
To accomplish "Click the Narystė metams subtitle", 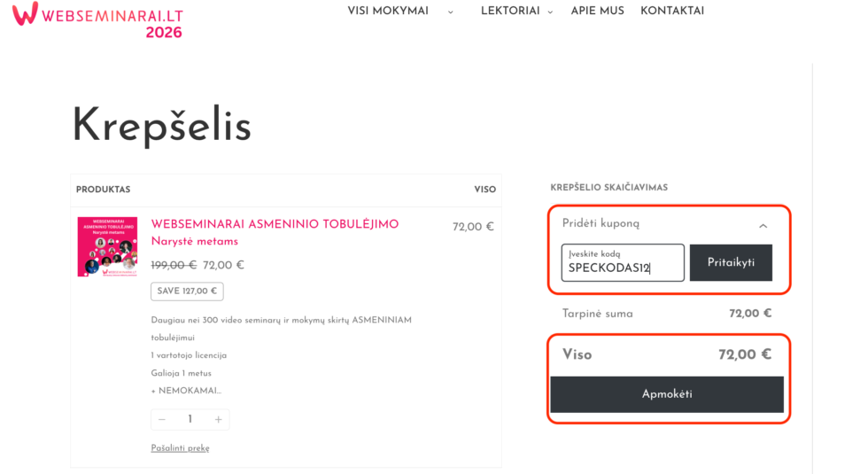I will click(x=194, y=241).
